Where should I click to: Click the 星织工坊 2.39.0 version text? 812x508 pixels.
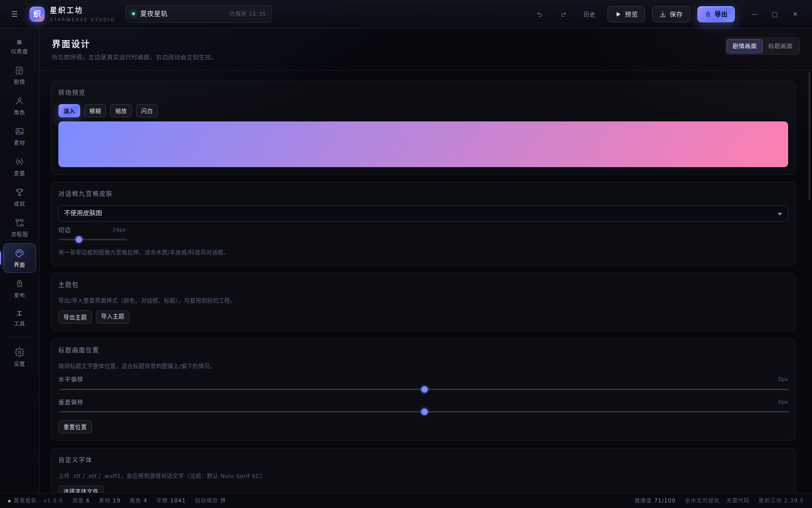[x=781, y=500]
